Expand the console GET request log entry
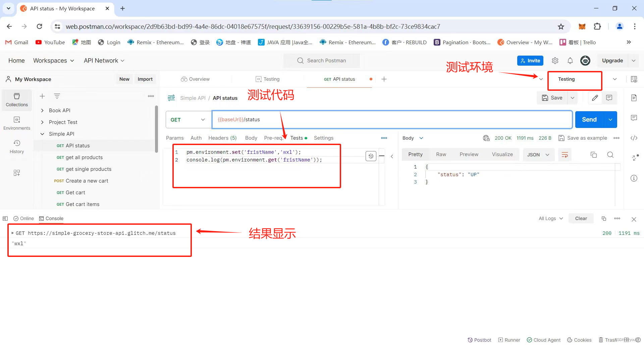The height and width of the screenshot is (345, 644). point(13,233)
